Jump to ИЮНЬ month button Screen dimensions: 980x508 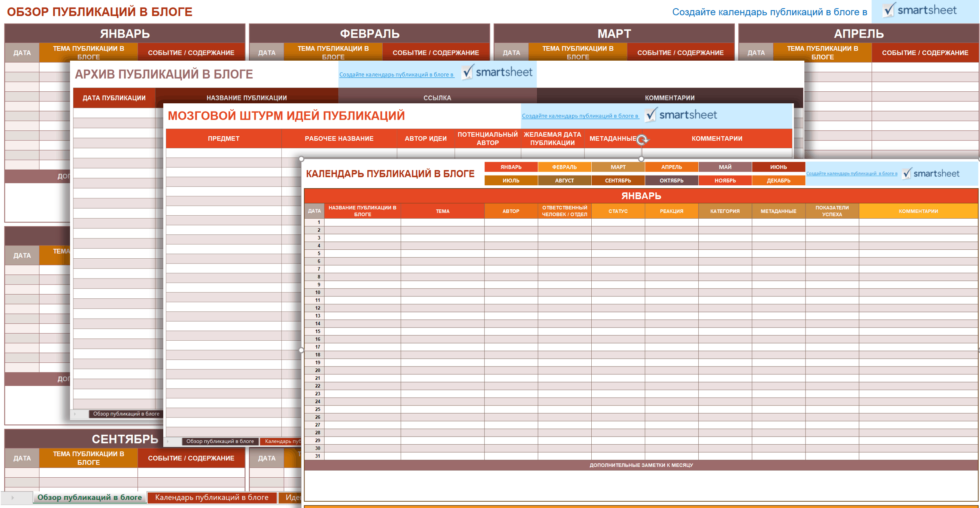[779, 167]
